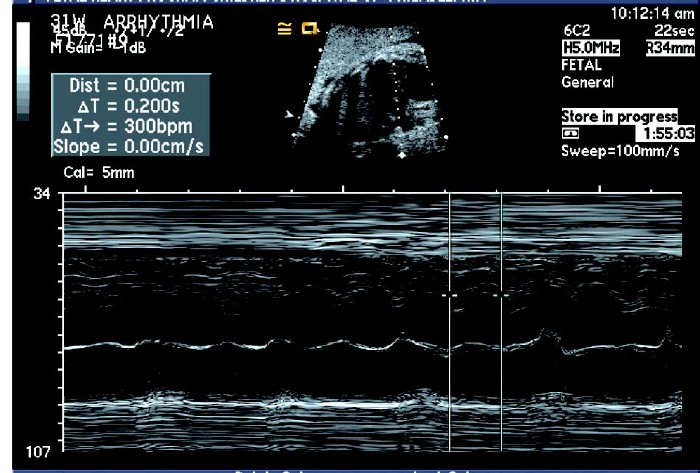Click the Cal= 5mm calibration label
Image resolution: width=700 pixels, height=473 pixels.
click(99, 173)
